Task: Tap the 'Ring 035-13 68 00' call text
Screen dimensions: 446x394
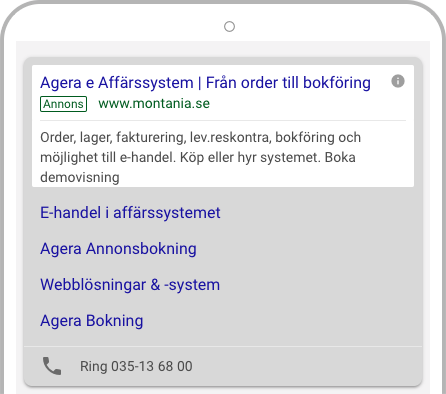Action: click(136, 366)
